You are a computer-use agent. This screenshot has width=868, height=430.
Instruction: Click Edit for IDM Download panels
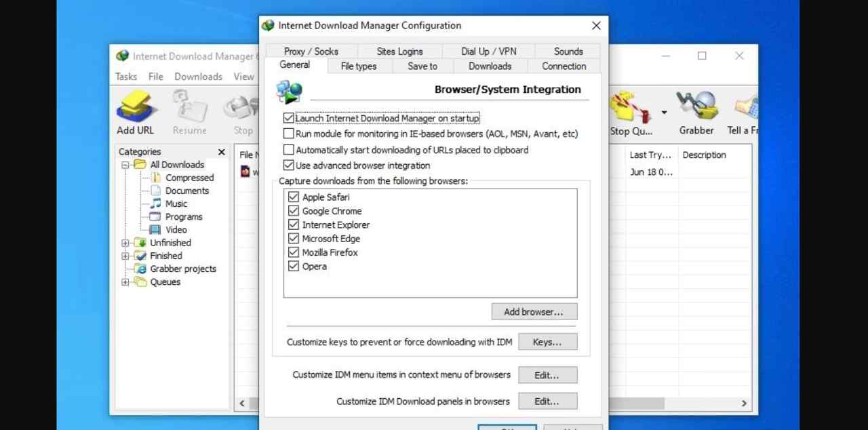click(x=547, y=401)
